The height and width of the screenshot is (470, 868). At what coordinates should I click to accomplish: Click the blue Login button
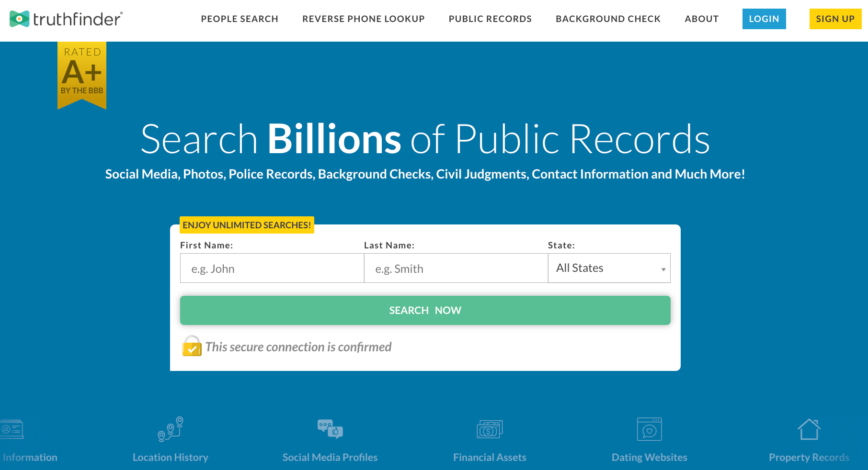coord(764,19)
